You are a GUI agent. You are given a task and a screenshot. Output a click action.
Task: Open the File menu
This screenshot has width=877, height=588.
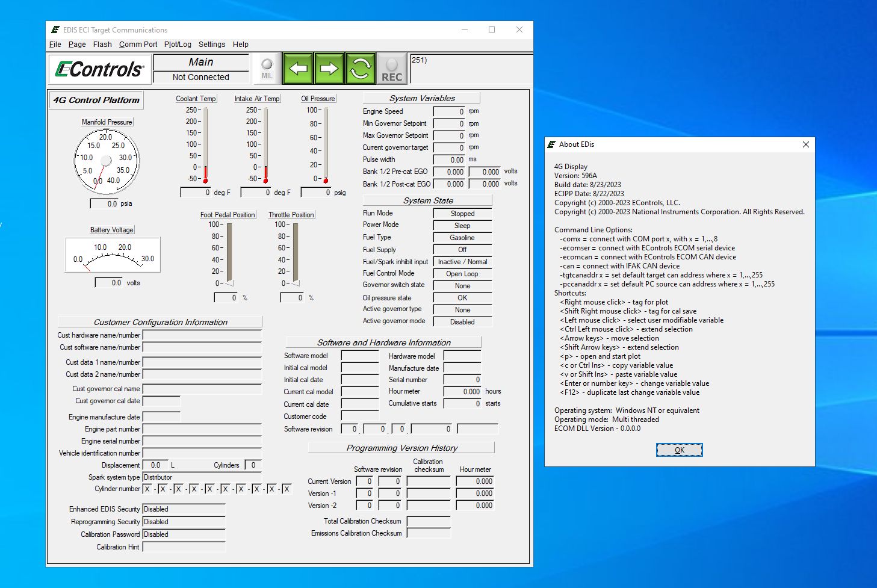point(55,45)
